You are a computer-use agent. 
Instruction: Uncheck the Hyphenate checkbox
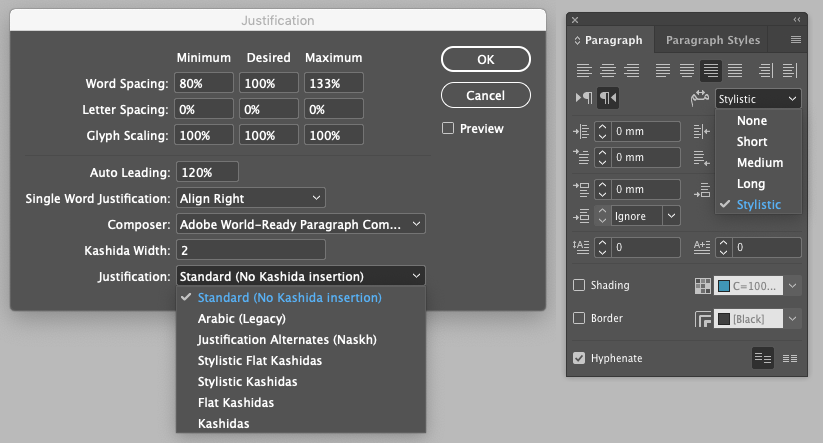(x=579, y=358)
